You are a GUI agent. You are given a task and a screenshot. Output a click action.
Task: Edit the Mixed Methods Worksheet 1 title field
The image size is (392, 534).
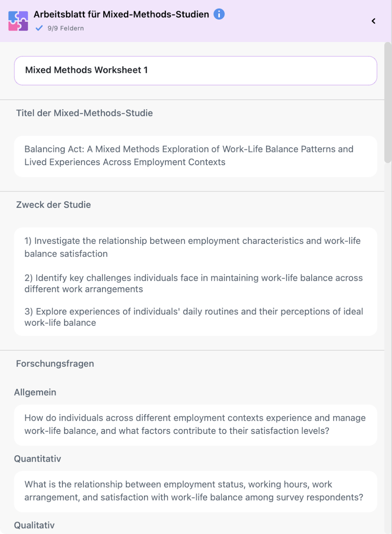195,70
